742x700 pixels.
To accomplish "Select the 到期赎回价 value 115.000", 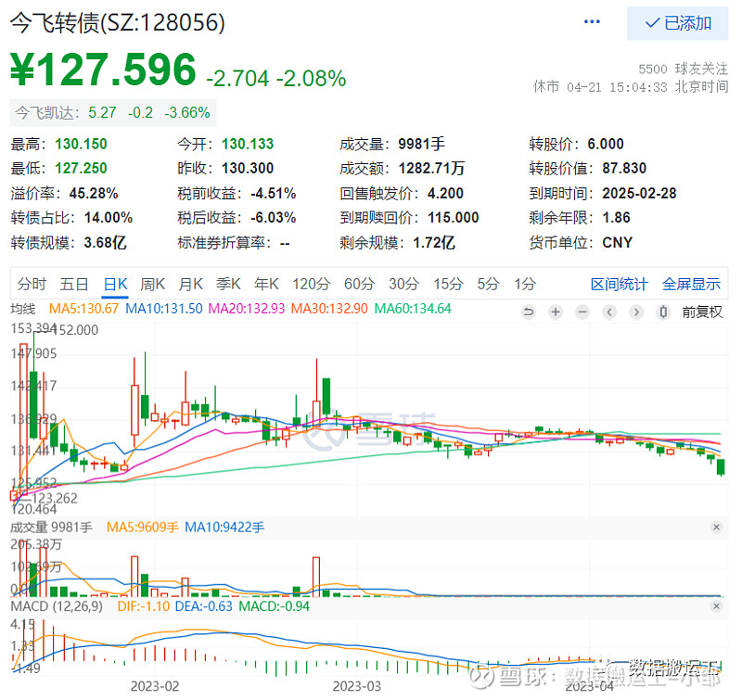I will (454, 218).
